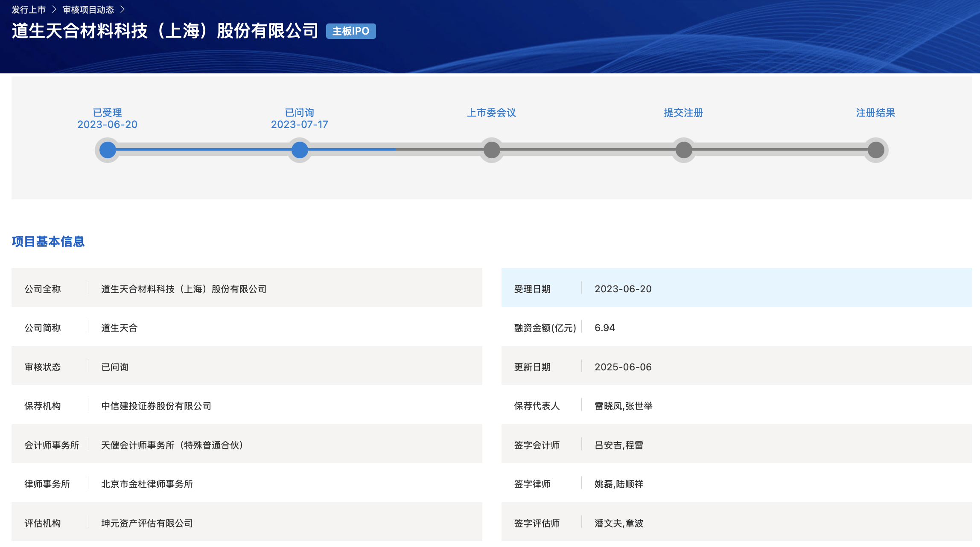Click chevron arrow after 审核项目动态 breadcrumb
980x547 pixels.
[x=122, y=9]
